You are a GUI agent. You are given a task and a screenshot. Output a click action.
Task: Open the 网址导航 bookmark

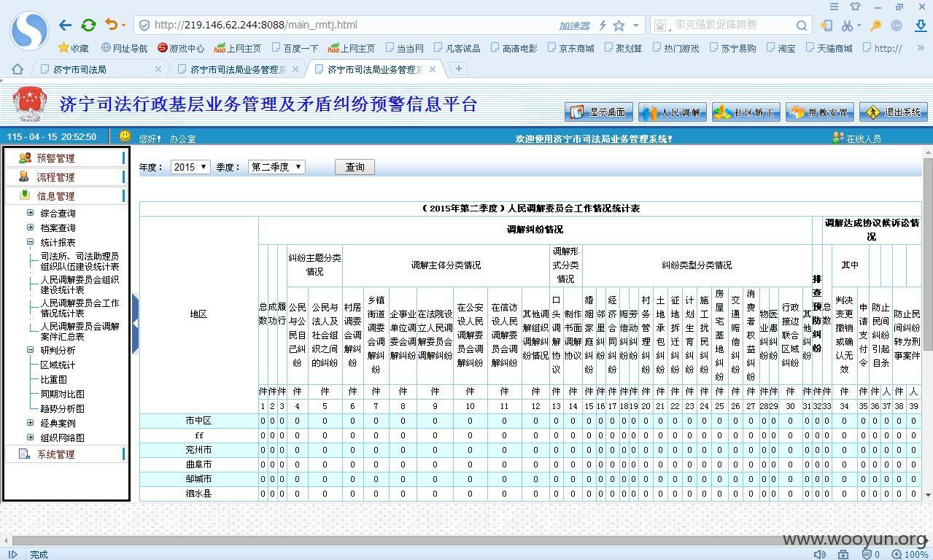pos(124,48)
